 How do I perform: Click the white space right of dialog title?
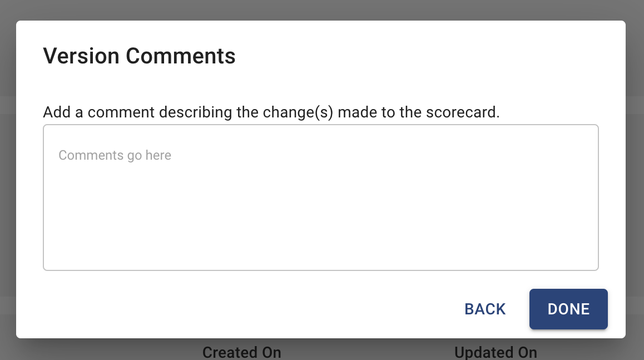pos(427,56)
